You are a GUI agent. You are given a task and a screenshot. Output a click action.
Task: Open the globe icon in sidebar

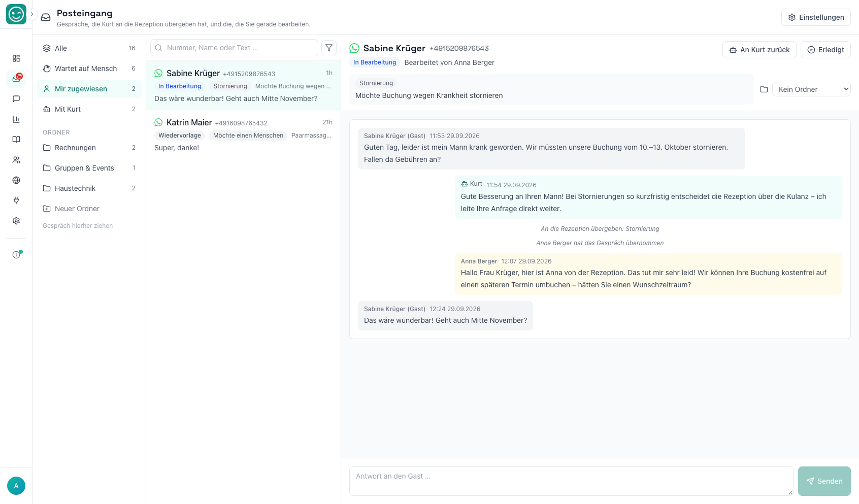[16, 180]
